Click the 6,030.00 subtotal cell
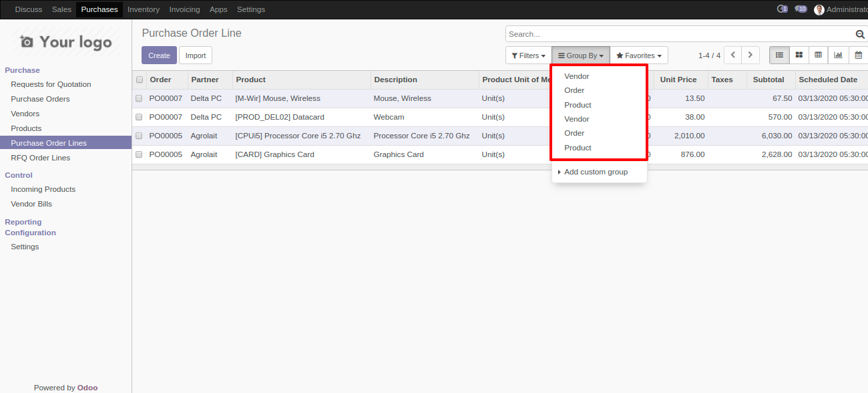The width and height of the screenshot is (868, 393). click(x=771, y=136)
